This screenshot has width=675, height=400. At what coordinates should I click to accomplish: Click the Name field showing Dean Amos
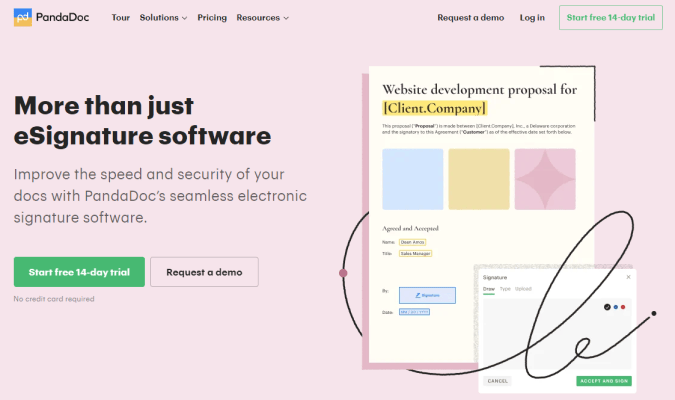pyautogui.click(x=412, y=242)
